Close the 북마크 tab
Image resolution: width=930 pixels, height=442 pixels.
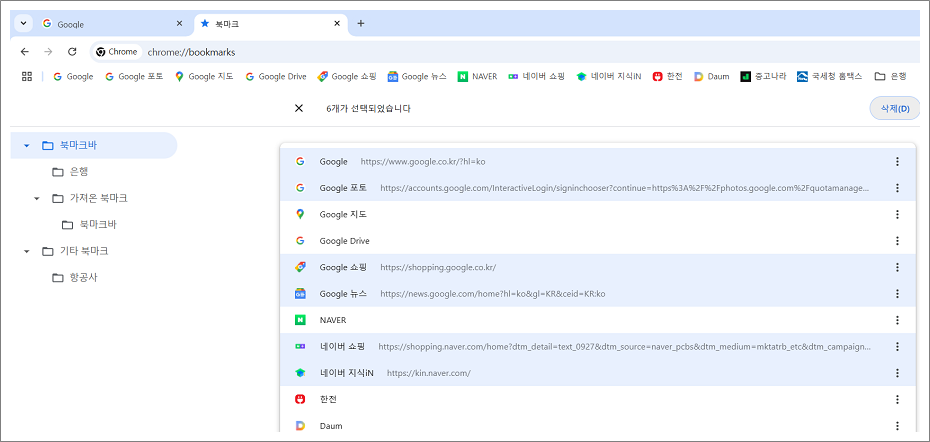[x=337, y=24]
